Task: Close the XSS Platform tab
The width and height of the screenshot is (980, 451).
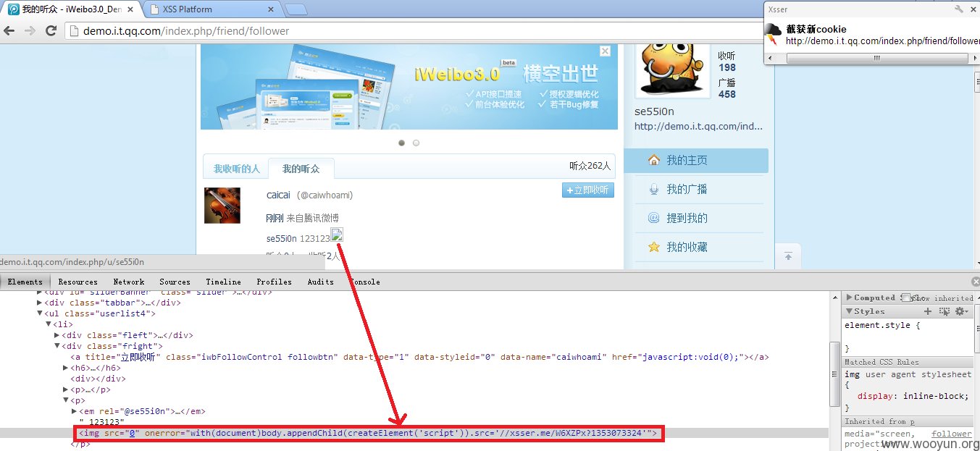Action: point(271,9)
